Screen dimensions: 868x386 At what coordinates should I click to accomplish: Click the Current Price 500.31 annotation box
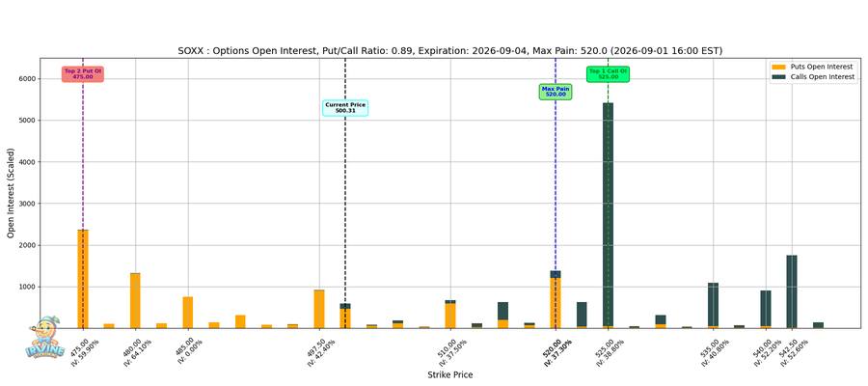tap(345, 107)
